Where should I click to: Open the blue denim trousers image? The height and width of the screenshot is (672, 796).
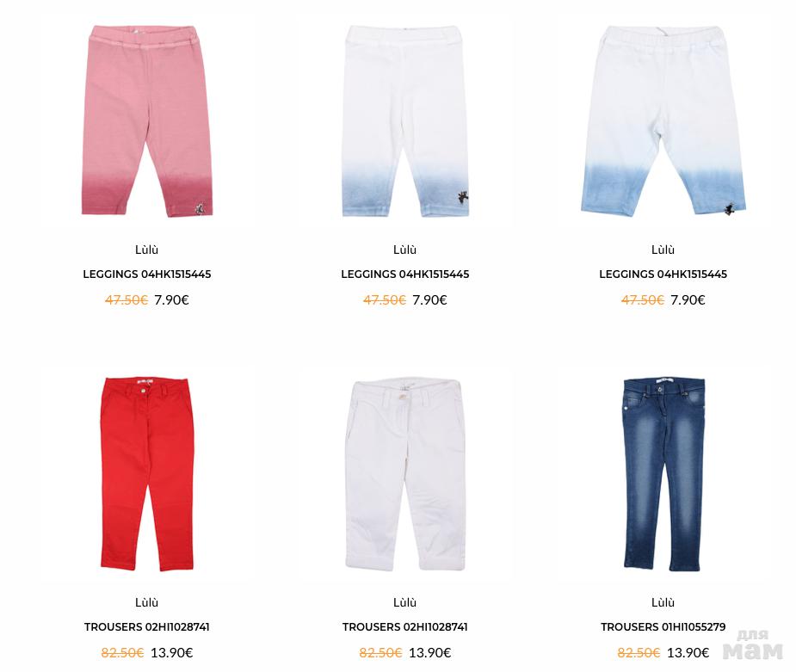click(663, 474)
